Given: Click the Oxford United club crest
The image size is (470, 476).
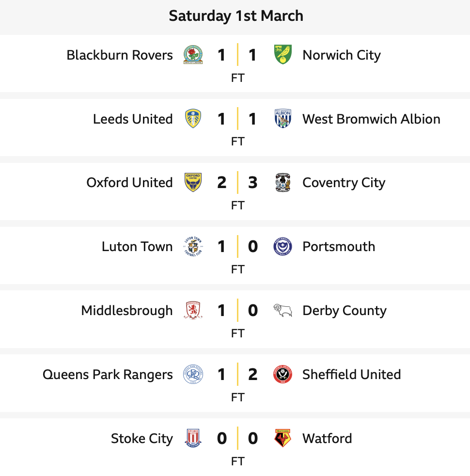Looking at the screenshot, I should (x=193, y=183).
